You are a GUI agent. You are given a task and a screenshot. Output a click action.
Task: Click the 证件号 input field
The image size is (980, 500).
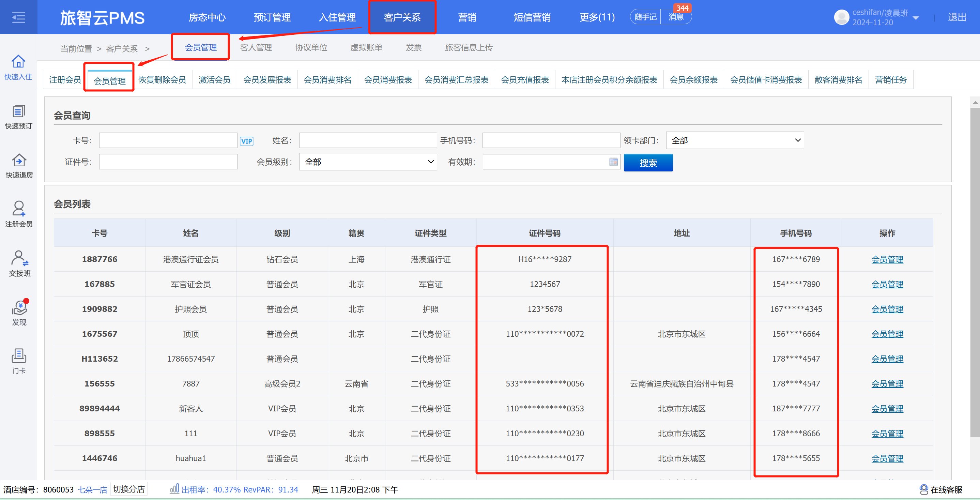(x=168, y=162)
